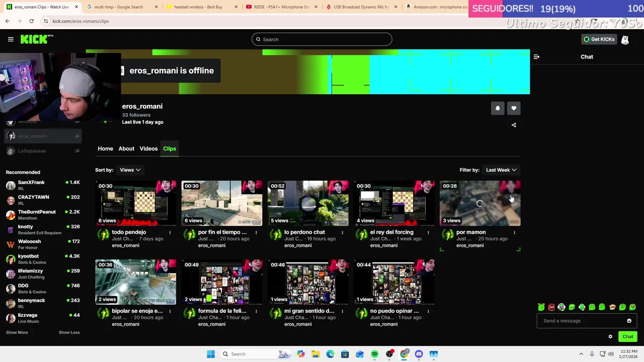Viewport: 644px width, 362px height.
Task: Open kyootbot recommended channel
Action: point(43,259)
